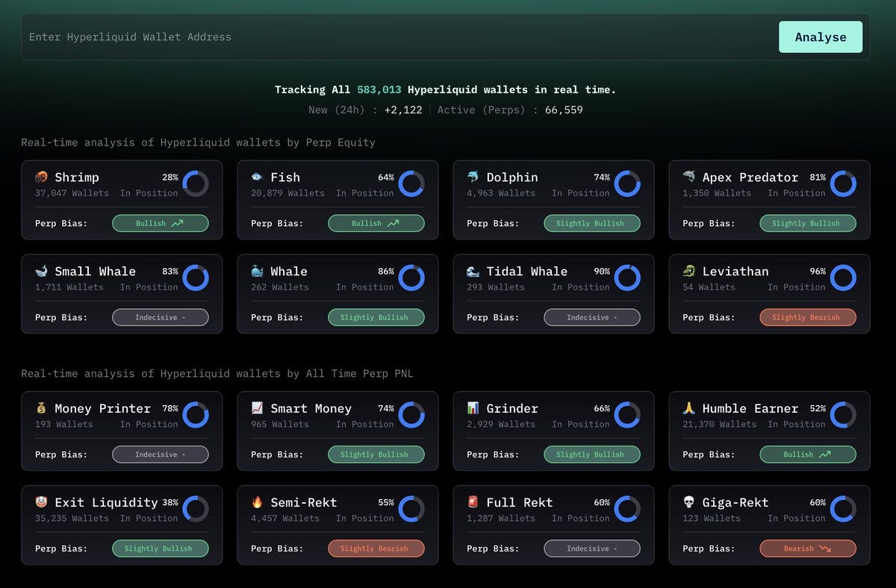The width and height of the screenshot is (896, 588).
Task: Click the Fish 64% position ring
Action: pyautogui.click(x=411, y=184)
